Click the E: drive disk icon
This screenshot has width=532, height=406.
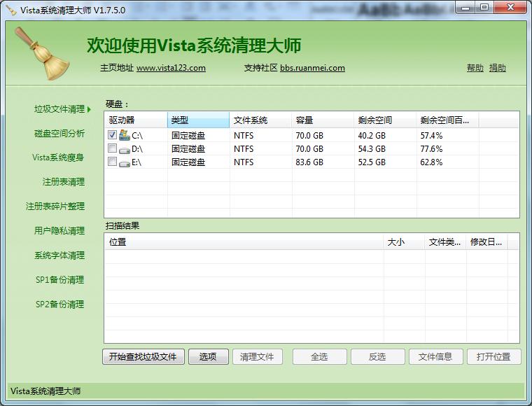click(x=125, y=162)
